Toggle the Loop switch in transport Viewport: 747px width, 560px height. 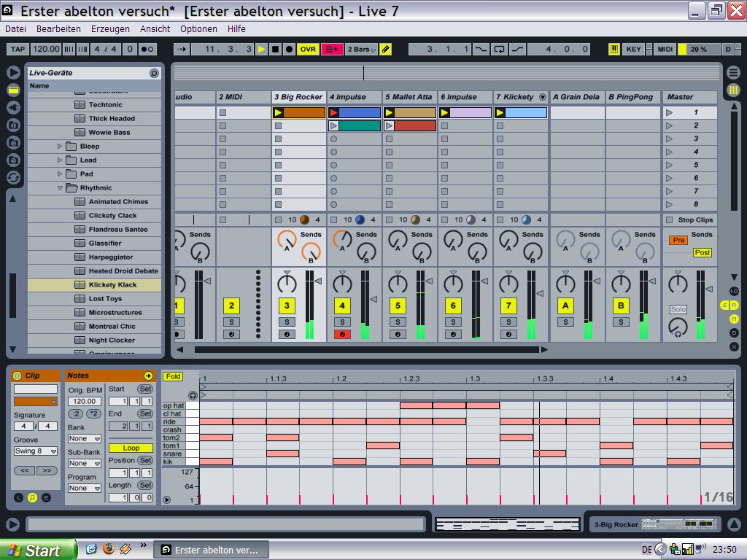[x=499, y=49]
